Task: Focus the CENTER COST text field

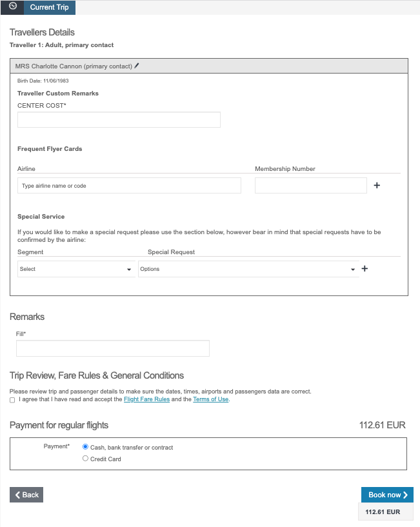Action: pyautogui.click(x=119, y=120)
